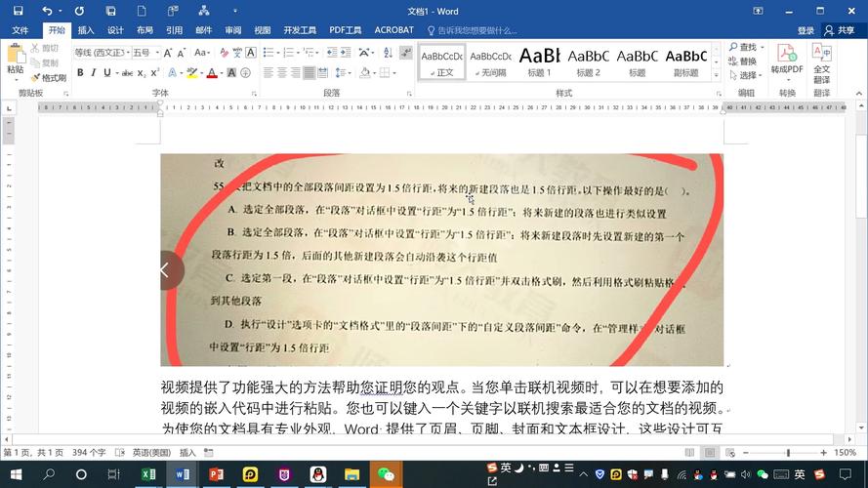Increase font size with the larger A icon
868x488 pixels.
tap(168, 53)
